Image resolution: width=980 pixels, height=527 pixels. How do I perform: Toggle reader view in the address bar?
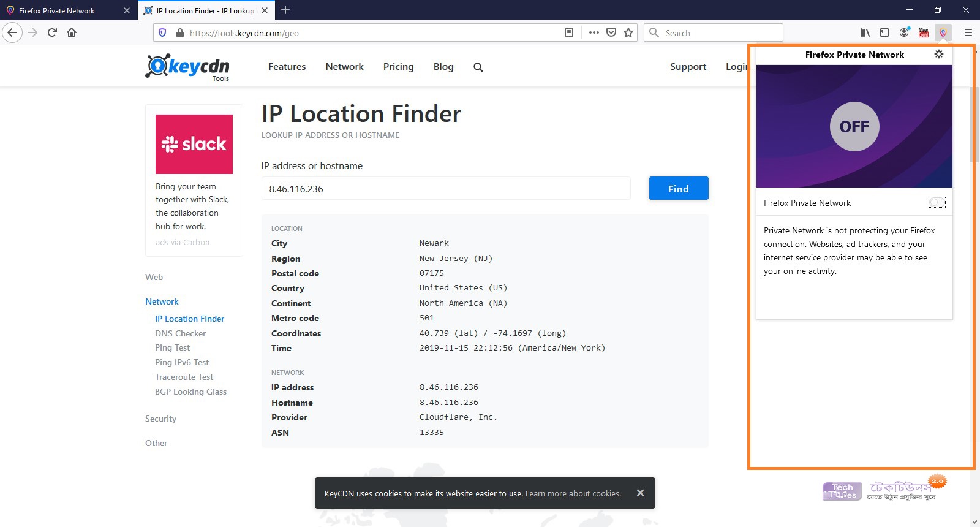point(569,32)
